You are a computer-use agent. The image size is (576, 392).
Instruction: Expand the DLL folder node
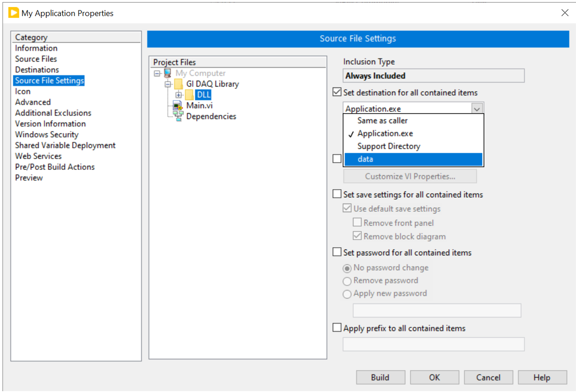coord(179,95)
